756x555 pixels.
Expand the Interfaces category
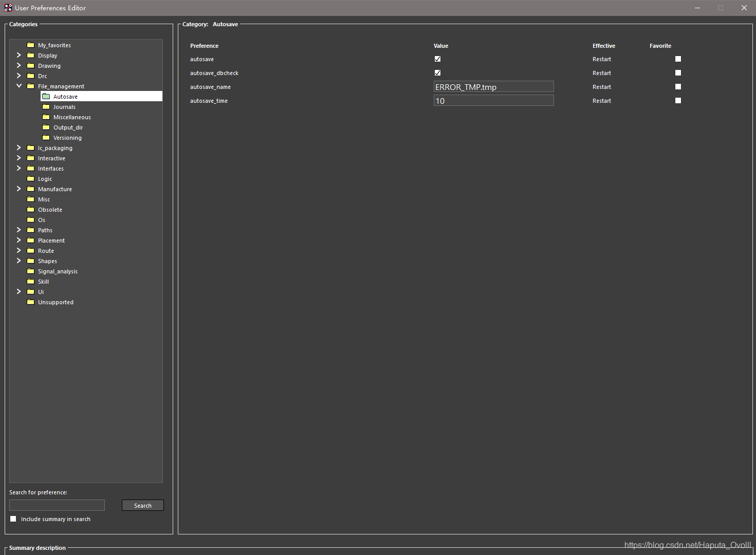click(19, 168)
